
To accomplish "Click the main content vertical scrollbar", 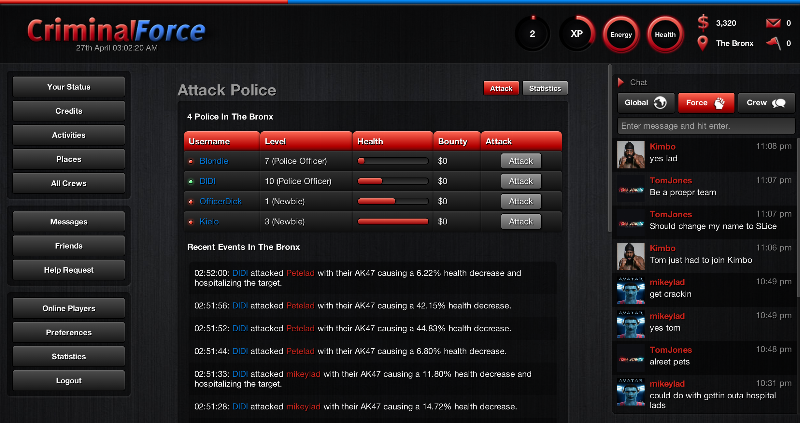I will [x=609, y=148].
